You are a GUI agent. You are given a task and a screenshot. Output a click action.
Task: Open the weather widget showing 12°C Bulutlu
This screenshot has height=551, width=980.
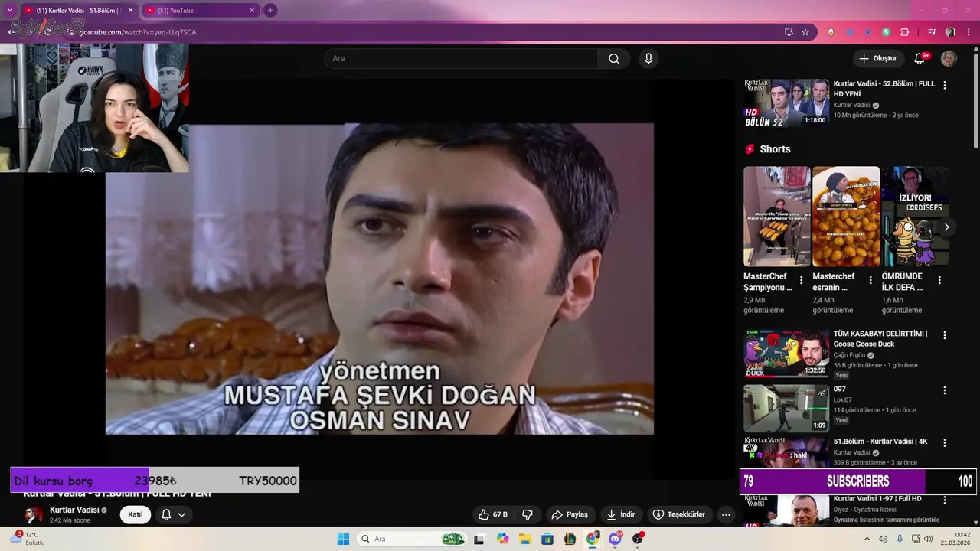click(x=28, y=539)
